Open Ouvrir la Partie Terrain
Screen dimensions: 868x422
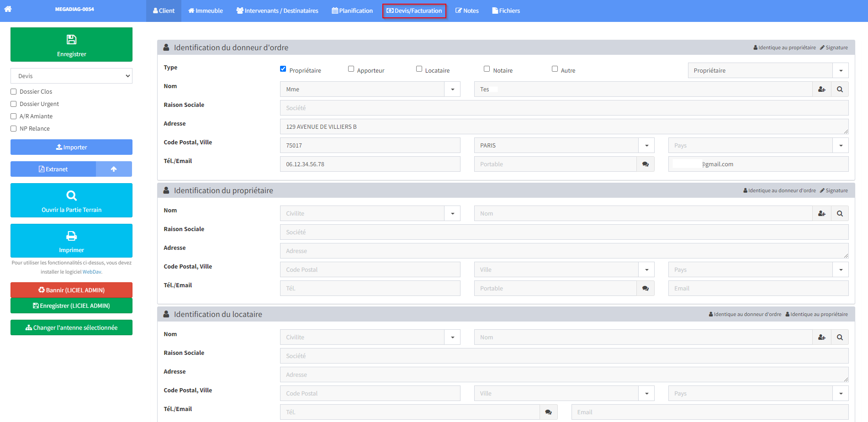click(71, 200)
